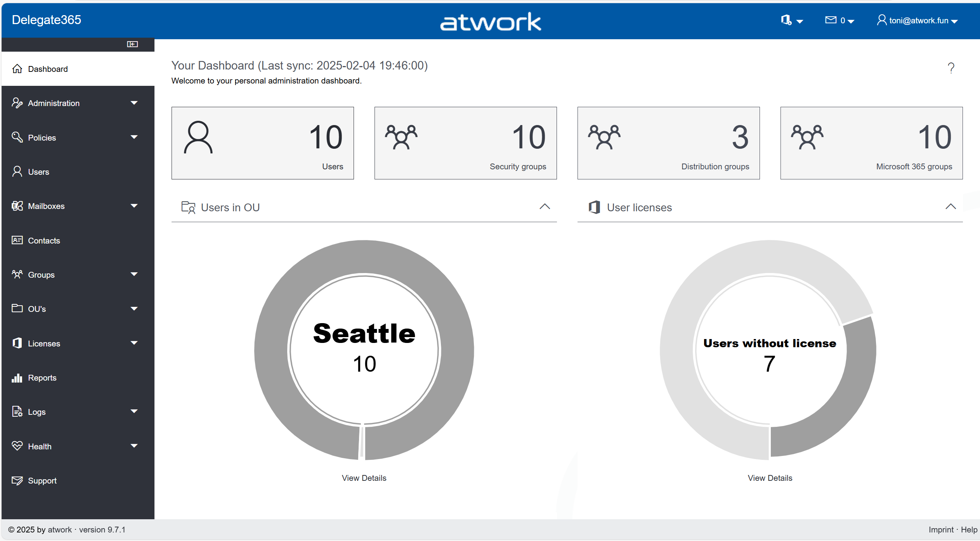
Task: Open the Security groups tile
Action: point(465,143)
